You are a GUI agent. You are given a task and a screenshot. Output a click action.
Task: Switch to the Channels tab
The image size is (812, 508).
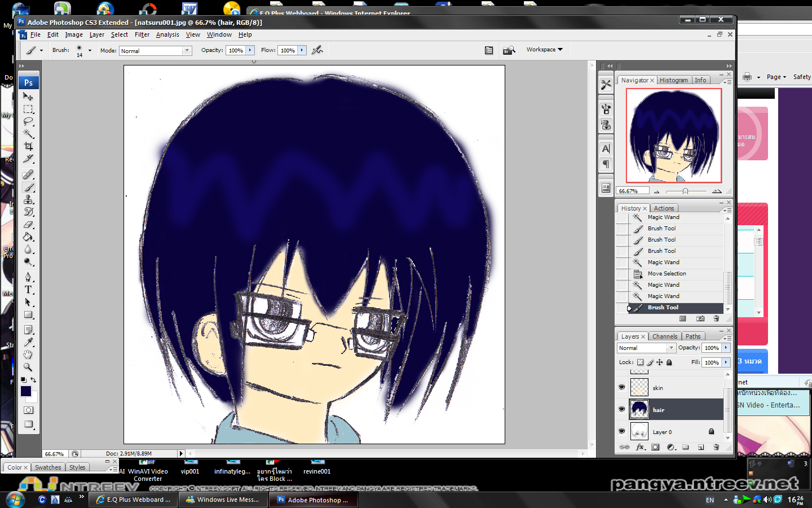[x=665, y=336]
